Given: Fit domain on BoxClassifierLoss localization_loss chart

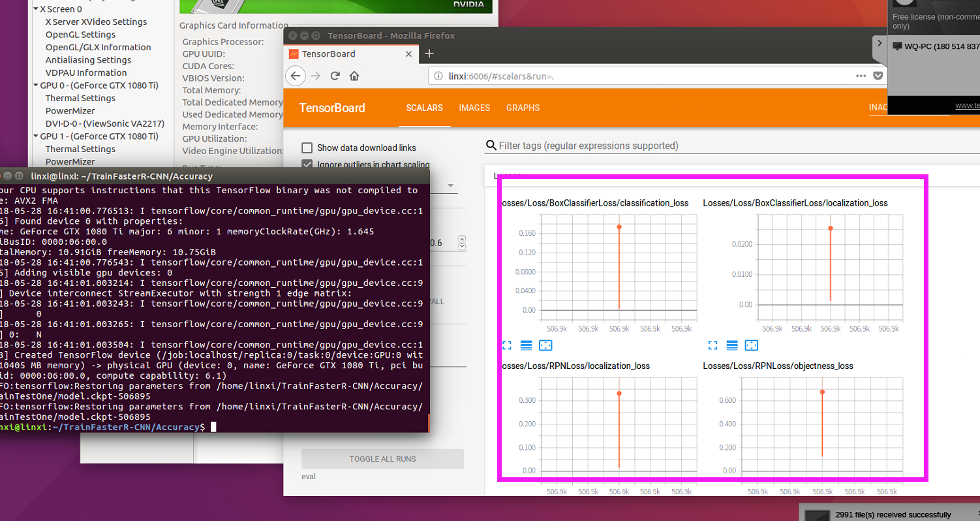Looking at the screenshot, I should pos(752,345).
